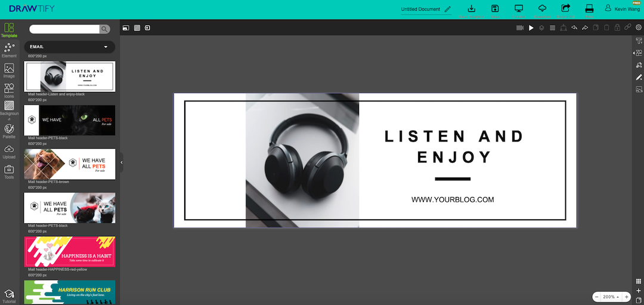Click the Download cloud button
This screenshot has width=644, height=305.
(x=542, y=11)
